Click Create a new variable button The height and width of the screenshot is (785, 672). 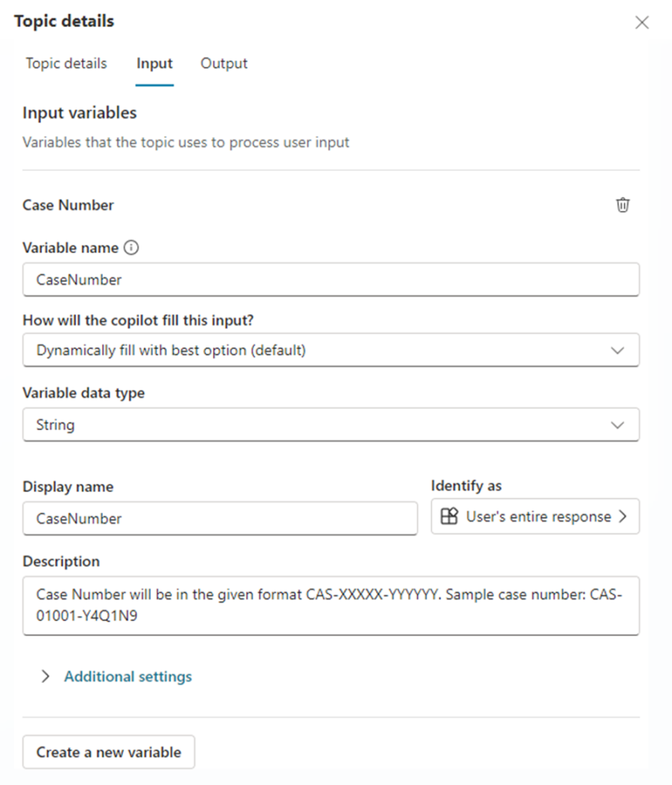[x=109, y=752]
